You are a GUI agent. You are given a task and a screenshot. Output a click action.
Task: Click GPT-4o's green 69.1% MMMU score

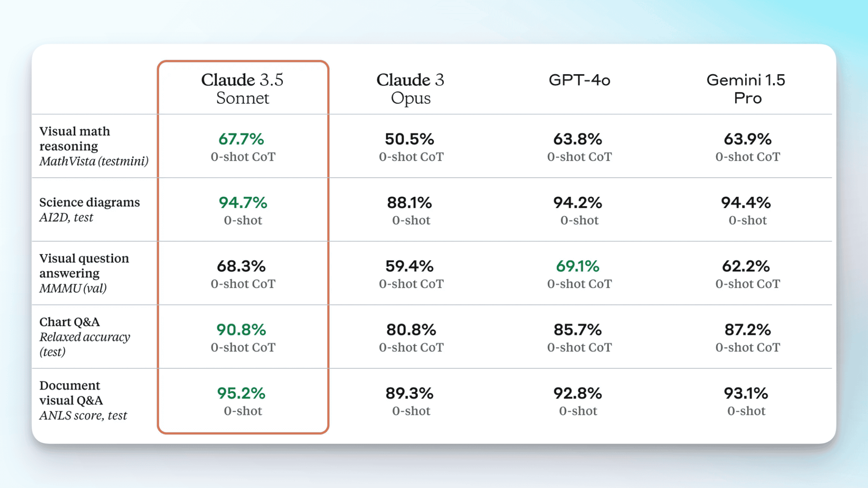[578, 266]
